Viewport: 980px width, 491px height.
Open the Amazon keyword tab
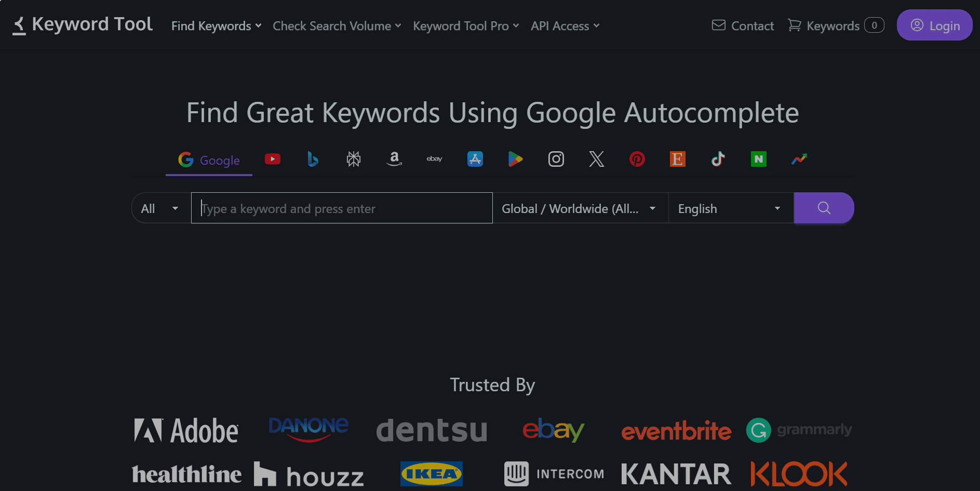(x=394, y=159)
